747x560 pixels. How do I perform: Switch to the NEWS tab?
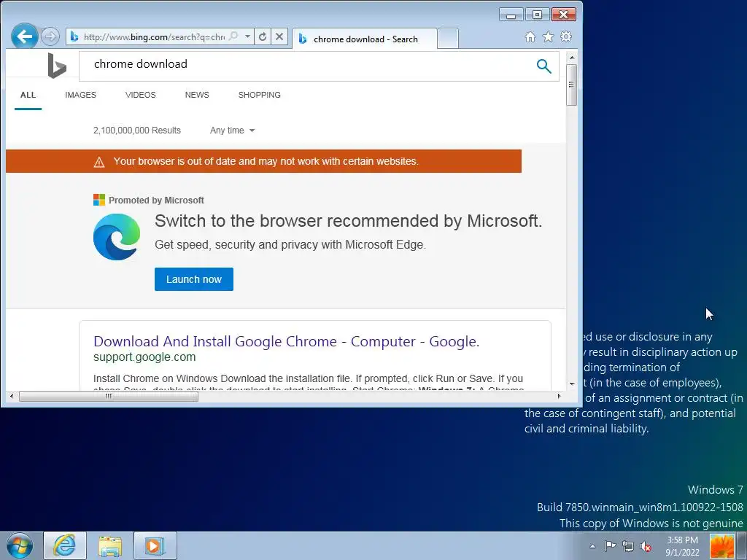197,95
